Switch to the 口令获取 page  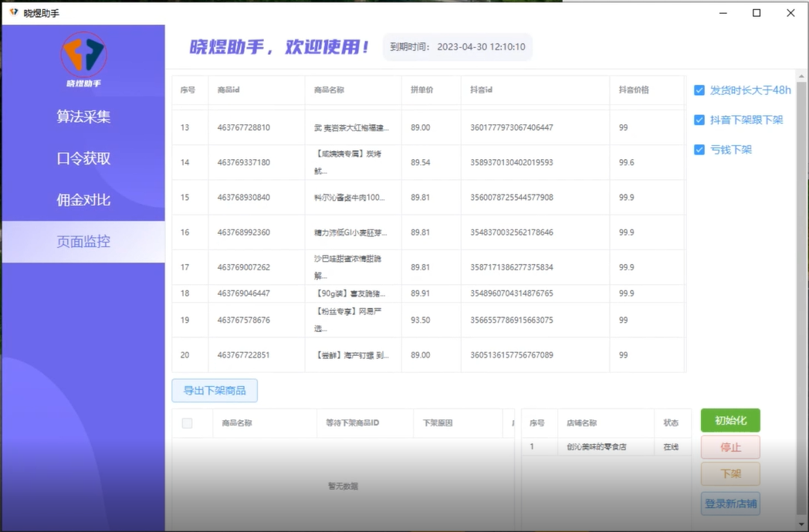83,158
